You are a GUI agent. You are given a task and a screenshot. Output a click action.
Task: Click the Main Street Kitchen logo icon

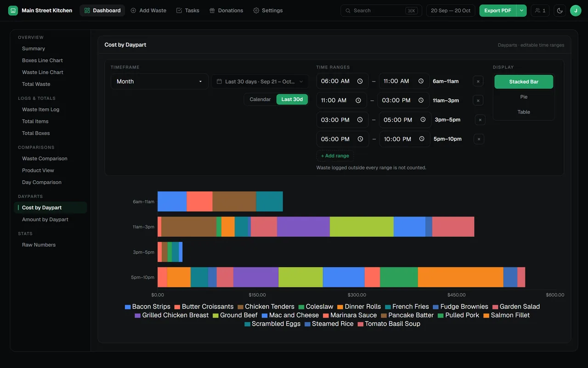click(13, 11)
